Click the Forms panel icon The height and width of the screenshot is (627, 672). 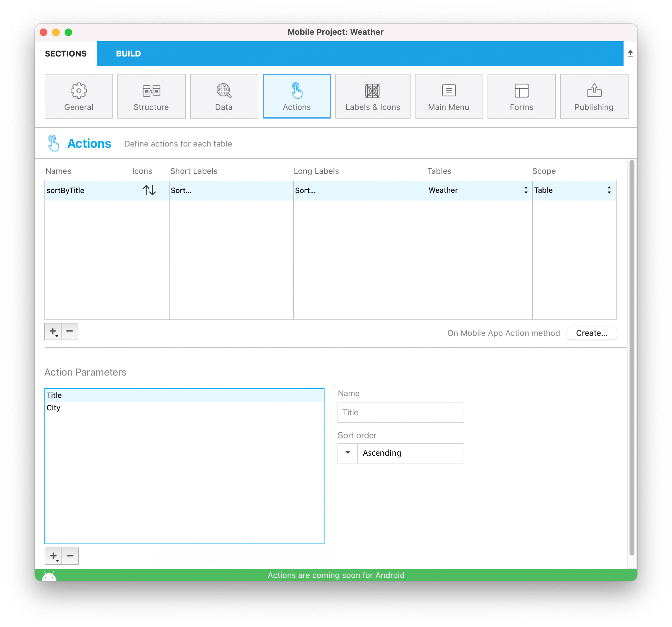coord(522,96)
